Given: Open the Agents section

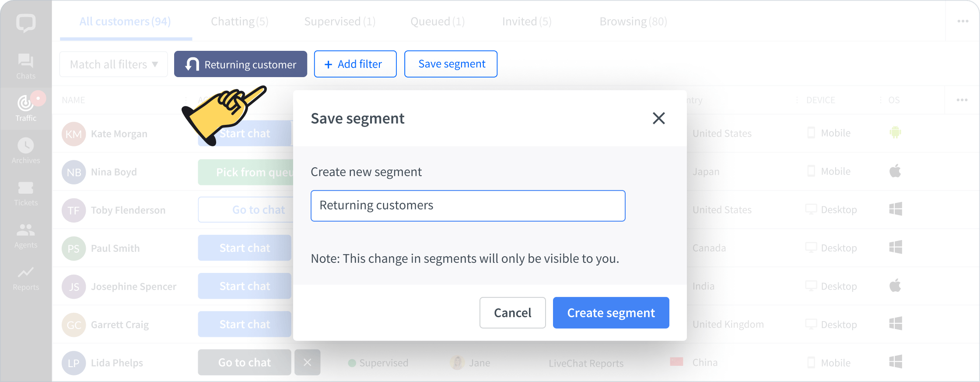Looking at the screenshot, I should pyautogui.click(x=26, y=236).
